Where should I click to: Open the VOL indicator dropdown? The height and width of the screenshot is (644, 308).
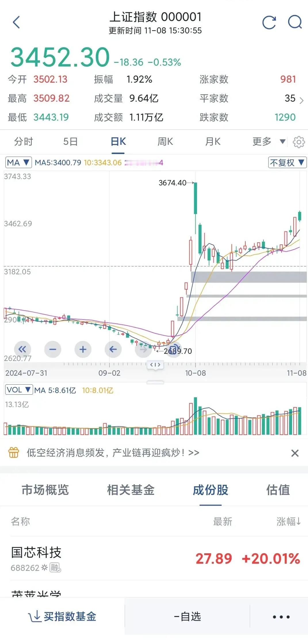(19, 390)
